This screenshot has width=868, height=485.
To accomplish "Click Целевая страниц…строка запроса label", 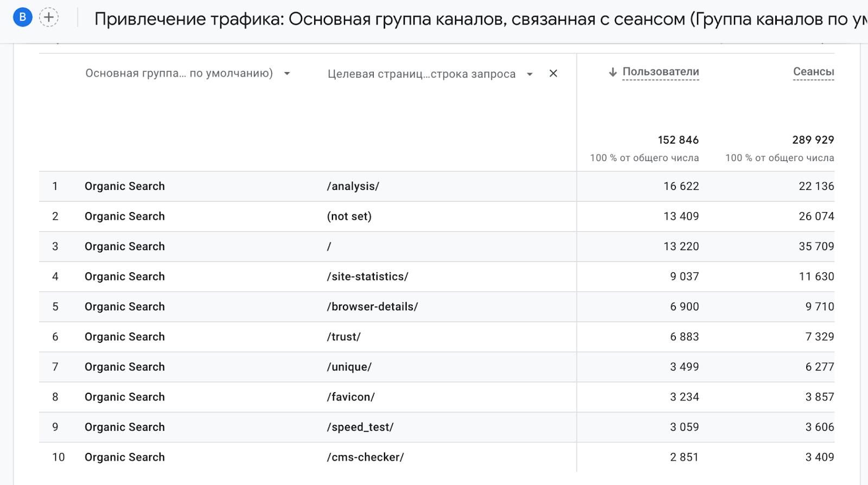I will point(421,74).
